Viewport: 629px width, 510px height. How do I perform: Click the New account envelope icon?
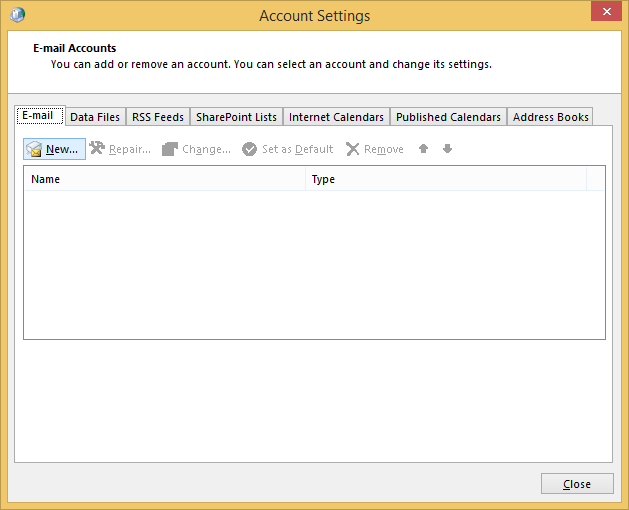[34, 149]
